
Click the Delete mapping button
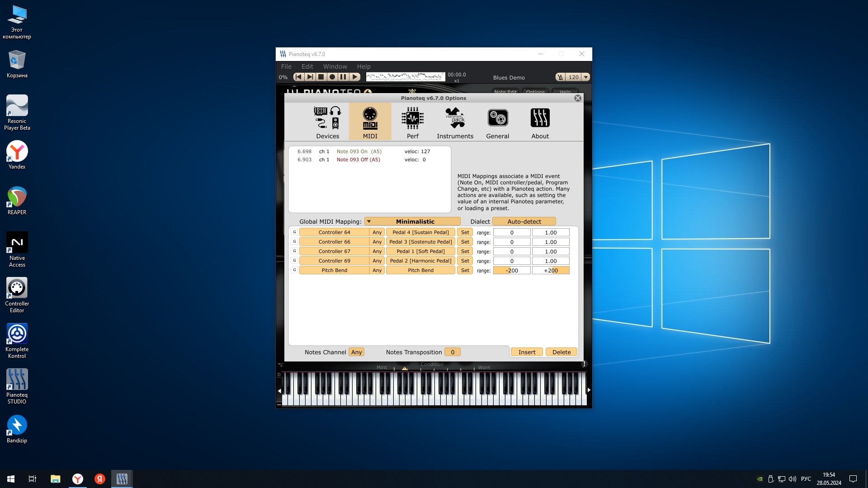561,352
